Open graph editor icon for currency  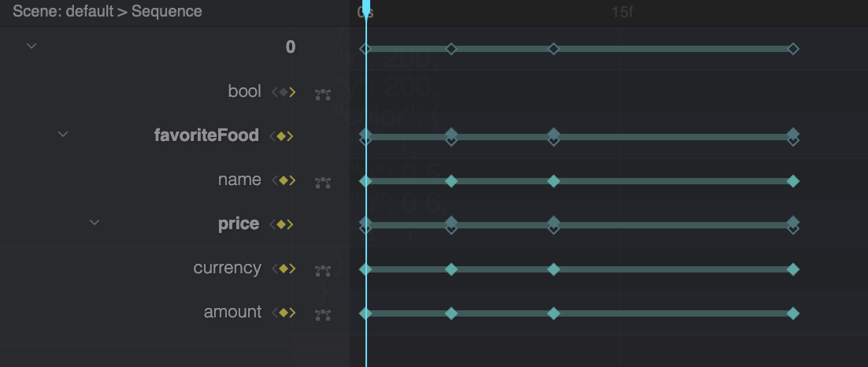322,271
